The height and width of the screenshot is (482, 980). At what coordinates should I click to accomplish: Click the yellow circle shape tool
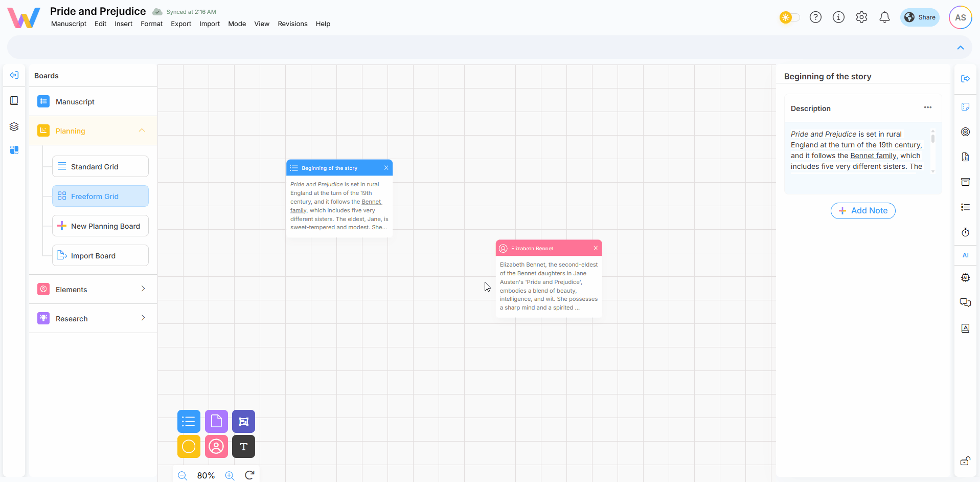189,447
